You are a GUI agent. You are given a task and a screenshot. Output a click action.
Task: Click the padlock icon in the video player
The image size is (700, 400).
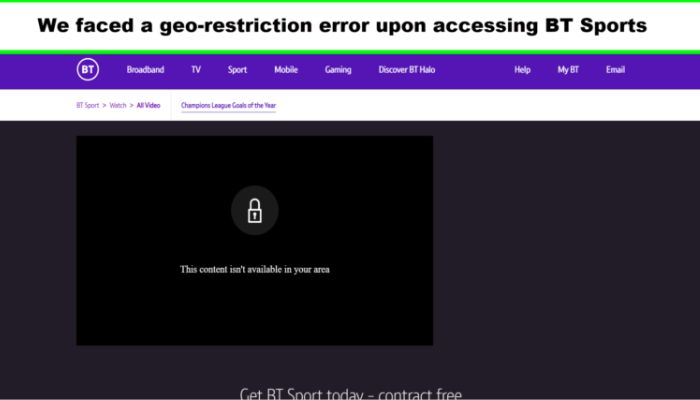coord(254,210)
